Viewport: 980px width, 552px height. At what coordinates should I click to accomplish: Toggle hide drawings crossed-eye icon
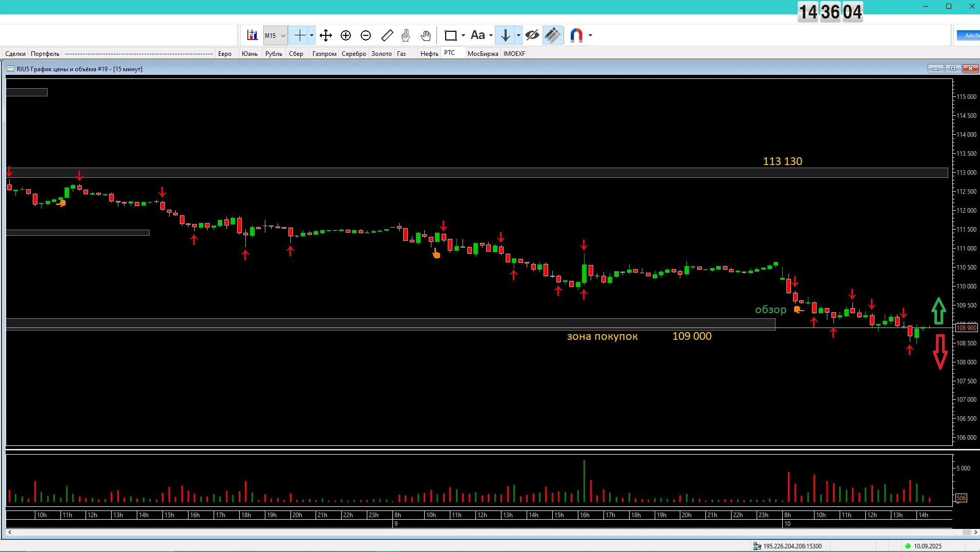click(x=532, y=35)
